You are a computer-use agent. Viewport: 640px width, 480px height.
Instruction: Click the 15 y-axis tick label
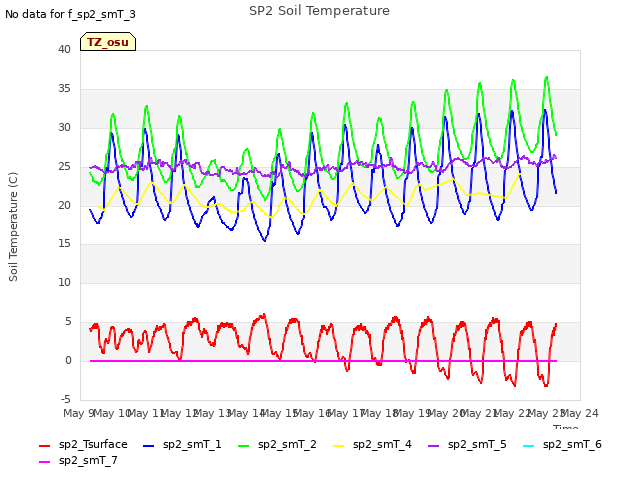click(64, 244)
